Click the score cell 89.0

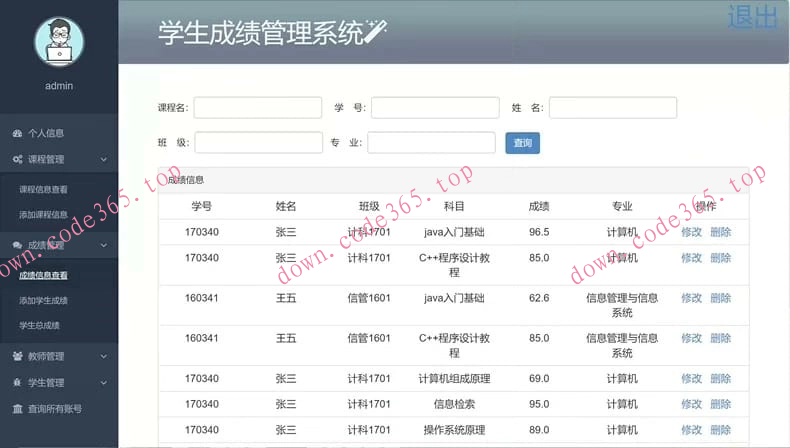pos(539,430)
